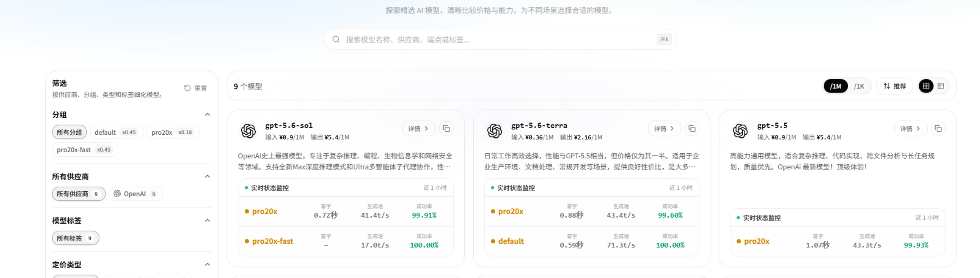Image resolution: width=980 pixels, height=278 pixels.
Task: Click the 99.91% success rate value
Action: [424, 215]
